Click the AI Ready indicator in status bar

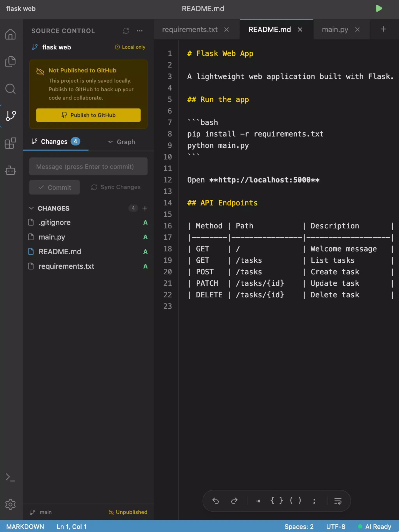coord(374,527)
